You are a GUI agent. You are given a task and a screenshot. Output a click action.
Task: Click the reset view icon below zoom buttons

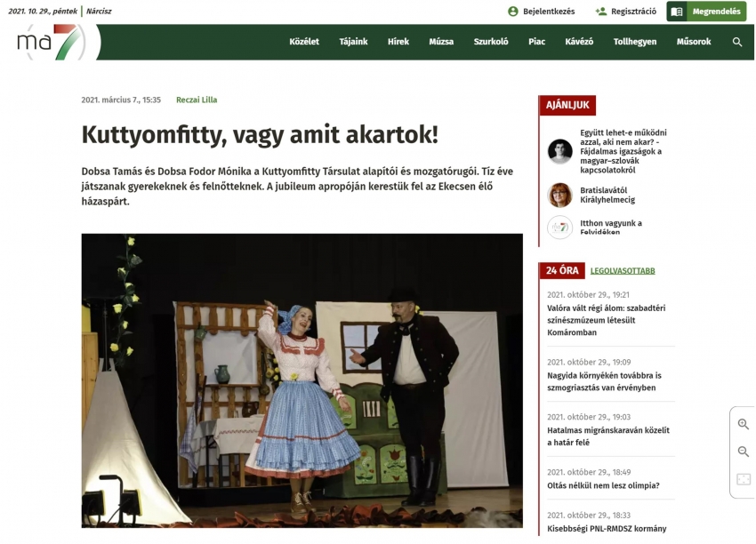pyautogui.click(x=744, y=479)
